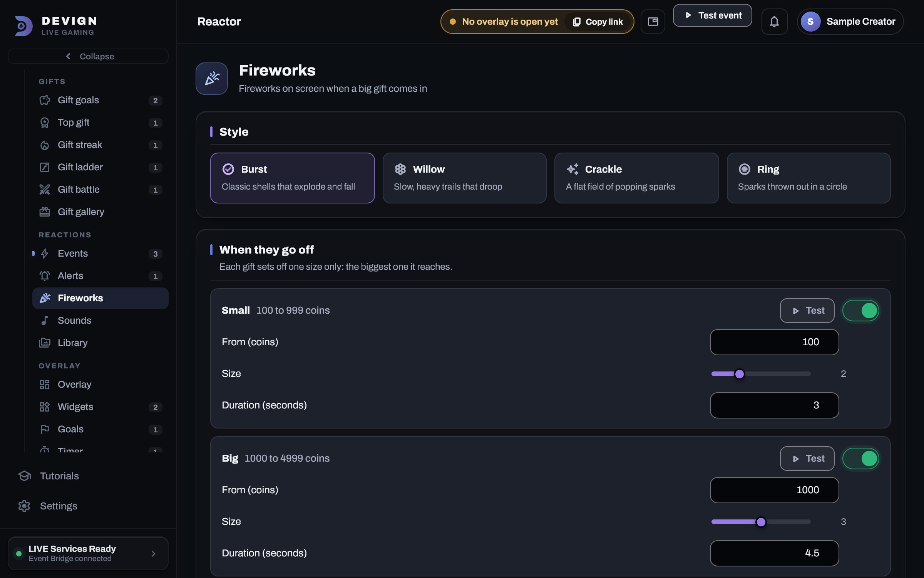Screen dimensions: 924x578
Task: Click Big Duration (seconds) field
Action: [774, 553]
